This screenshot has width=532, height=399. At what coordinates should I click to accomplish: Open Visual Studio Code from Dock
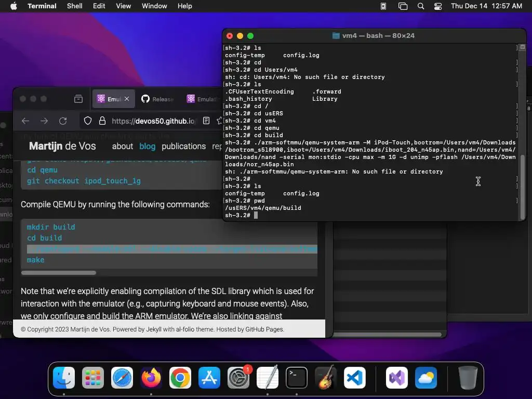pyautogui.click(x=355, y=378)
